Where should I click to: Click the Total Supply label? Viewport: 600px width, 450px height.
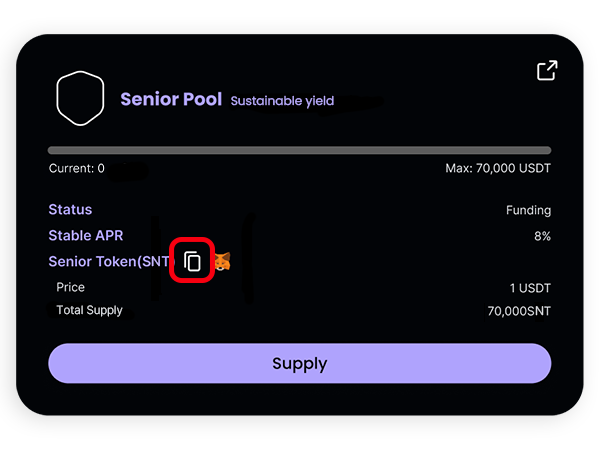click(89, 311)
